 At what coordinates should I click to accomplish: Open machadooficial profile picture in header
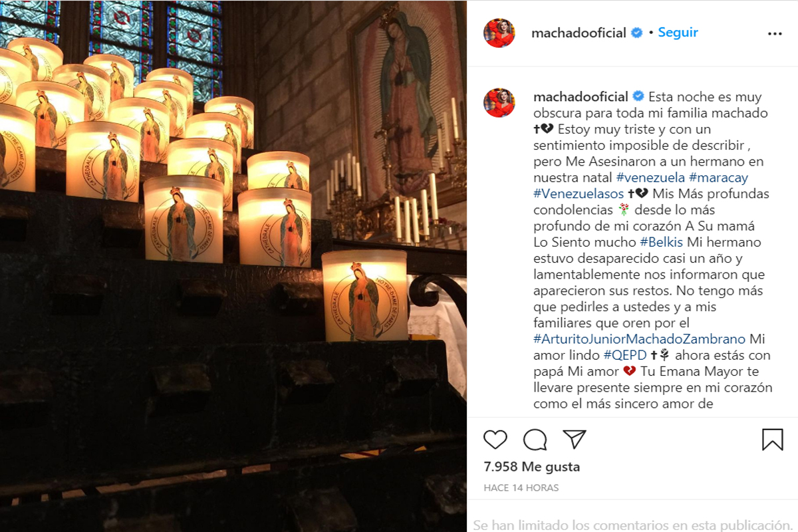pos(499,33)
